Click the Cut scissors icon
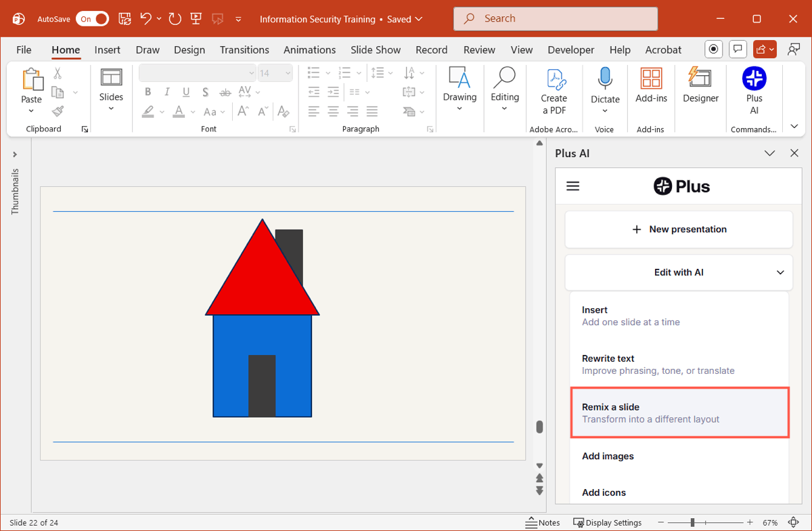 [58, 73]
